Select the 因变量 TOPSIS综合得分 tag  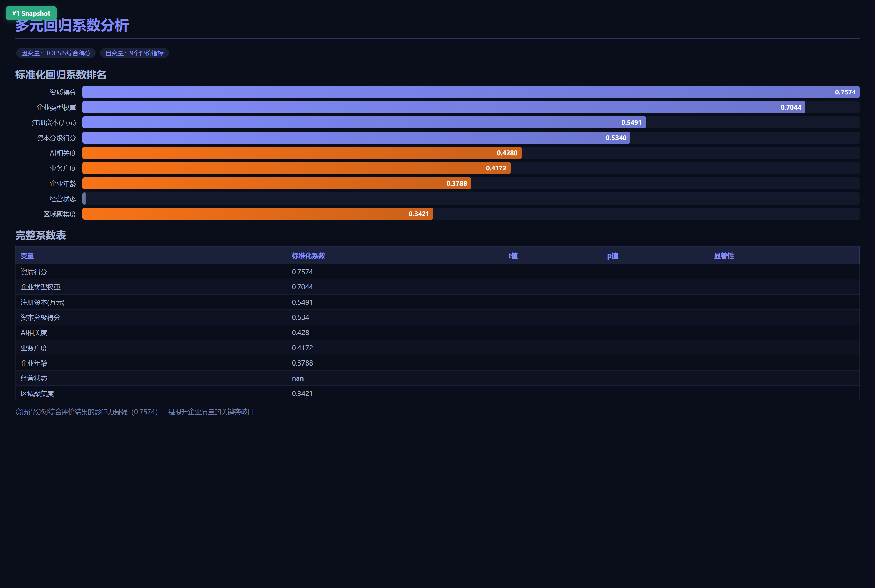(56, 53)
